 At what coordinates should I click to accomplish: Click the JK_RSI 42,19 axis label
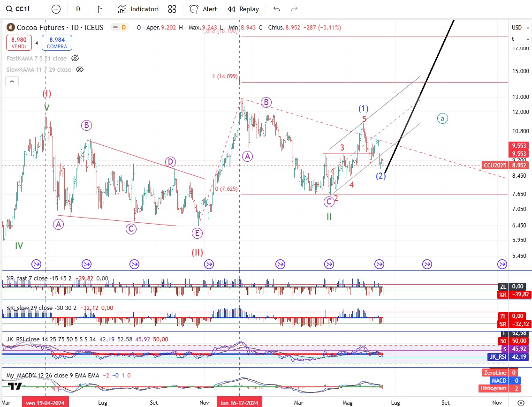508,356
